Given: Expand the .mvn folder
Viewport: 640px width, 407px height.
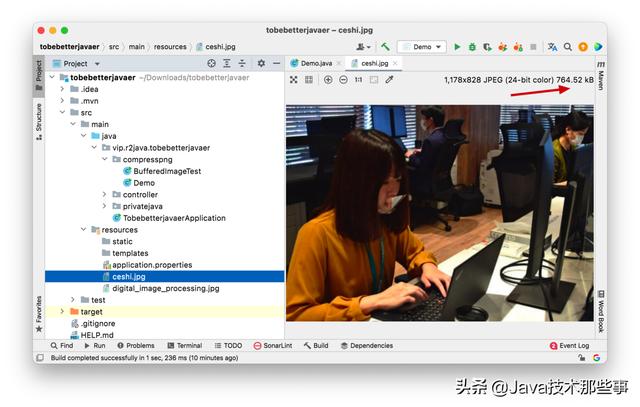Looking at the screenshot, I should coord(62,100).
